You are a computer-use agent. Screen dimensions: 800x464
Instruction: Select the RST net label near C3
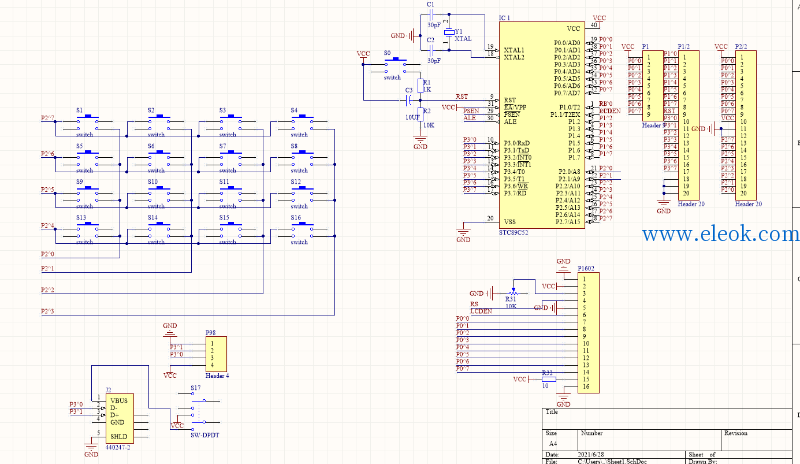462,96
